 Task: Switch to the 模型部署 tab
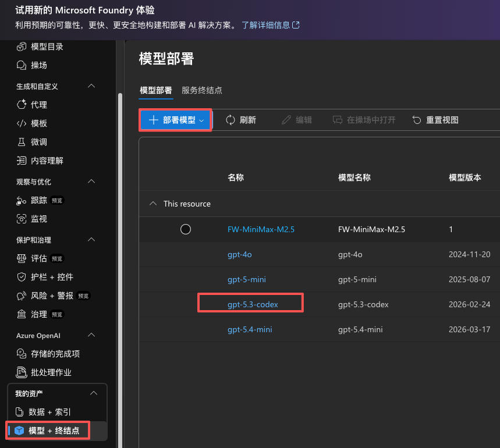tap(156, 91)
